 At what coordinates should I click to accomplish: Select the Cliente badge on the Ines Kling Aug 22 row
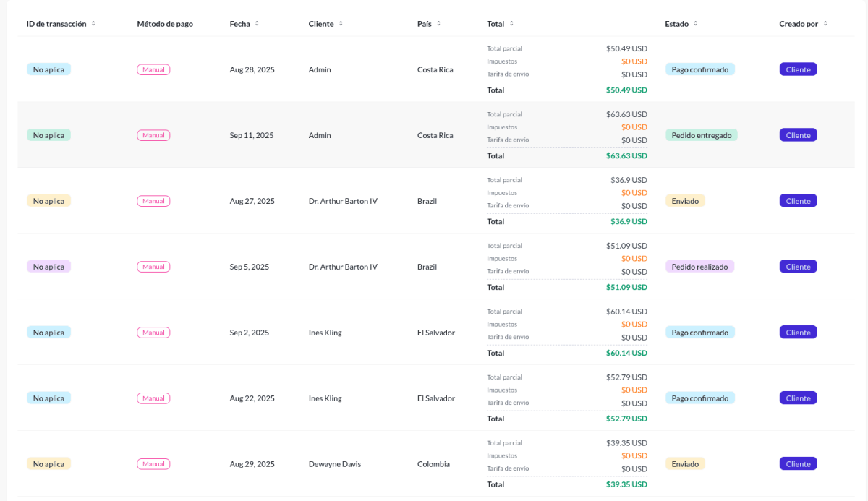click(797, 398)
